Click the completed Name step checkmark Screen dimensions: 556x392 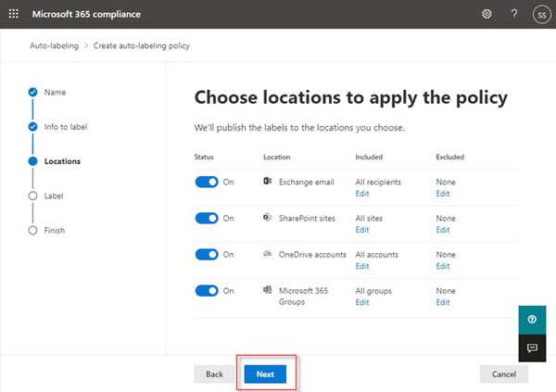[32, 93]
